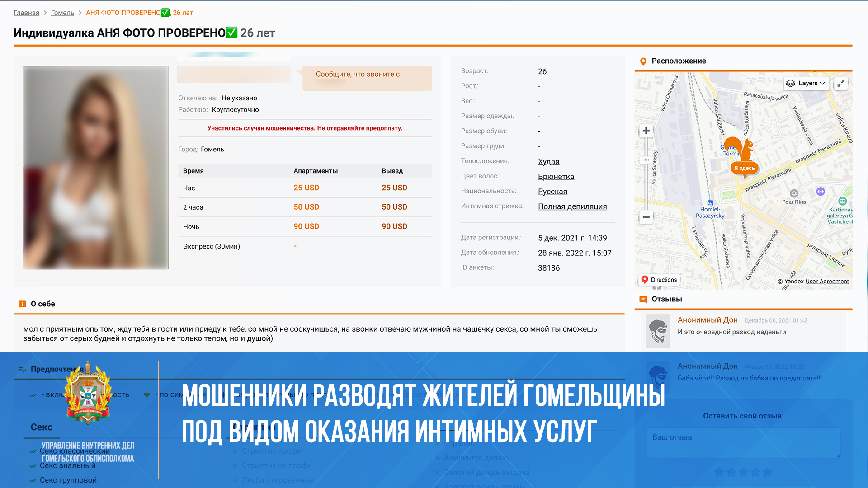The image size is (868, 488).
Task: Click the purple gamepad map icon
Action: [821, 192]
